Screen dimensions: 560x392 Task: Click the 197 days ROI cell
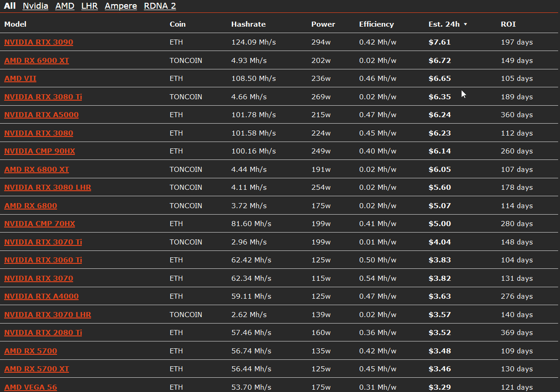tap(517, 42)
